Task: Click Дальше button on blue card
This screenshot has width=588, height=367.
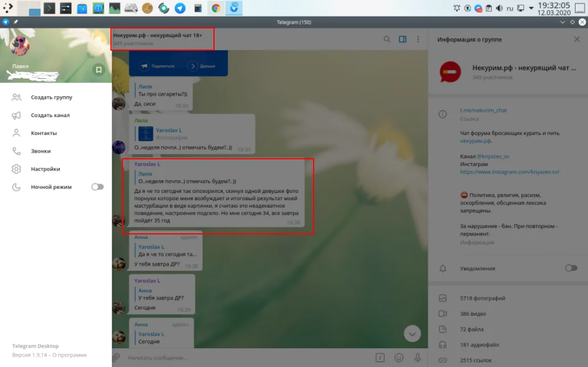Action: click(202, 66)
